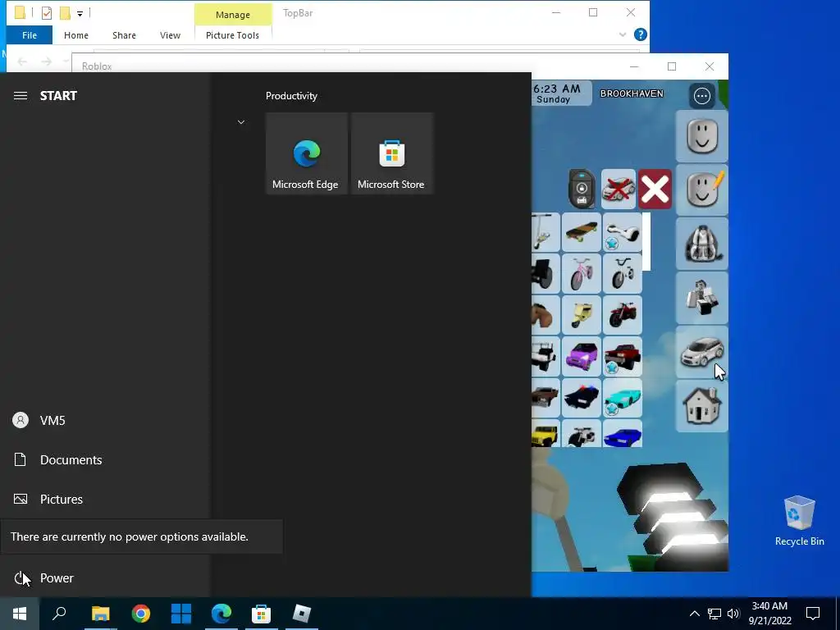Open Explorer help question mark
Viewport: 840px width, 630px height.
[640, 34]
